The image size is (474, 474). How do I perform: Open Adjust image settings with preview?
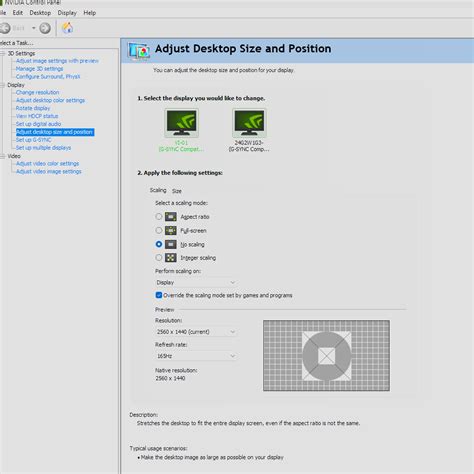point(57,61)
